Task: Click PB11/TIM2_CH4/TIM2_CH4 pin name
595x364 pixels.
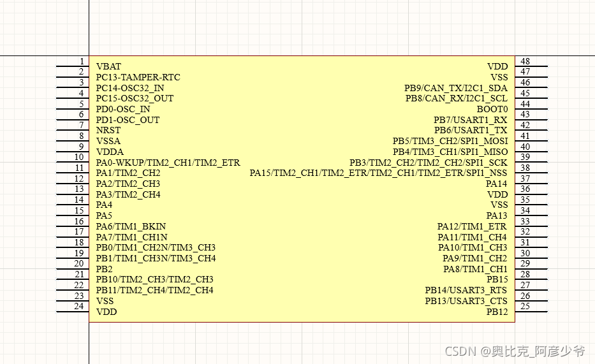Action: [155, 290]
